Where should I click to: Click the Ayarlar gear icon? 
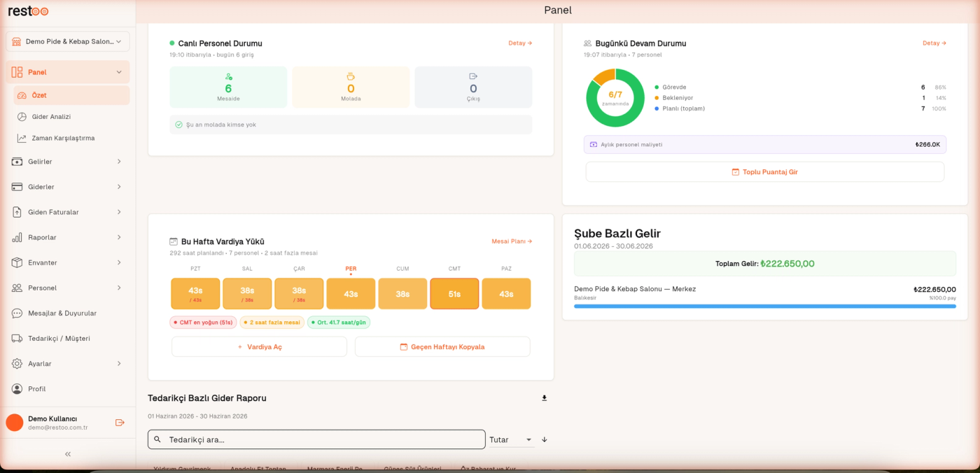tap(17, 364)
